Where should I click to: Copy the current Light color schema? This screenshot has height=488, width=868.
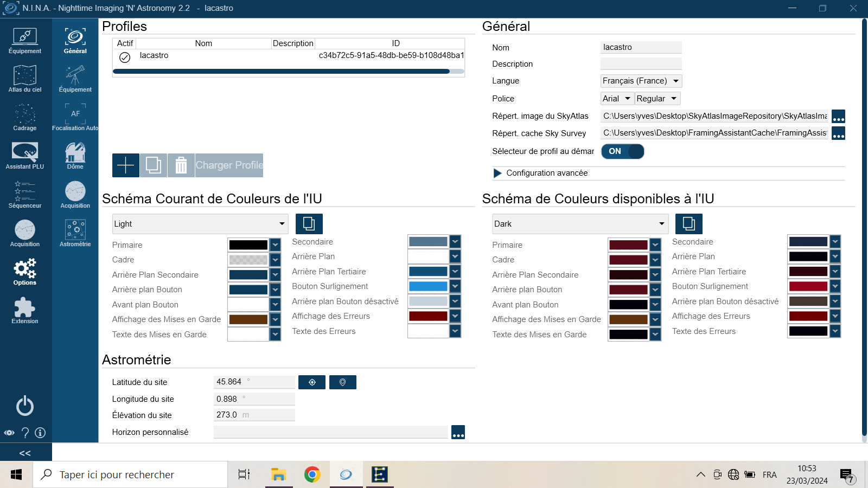coord(309,224)
